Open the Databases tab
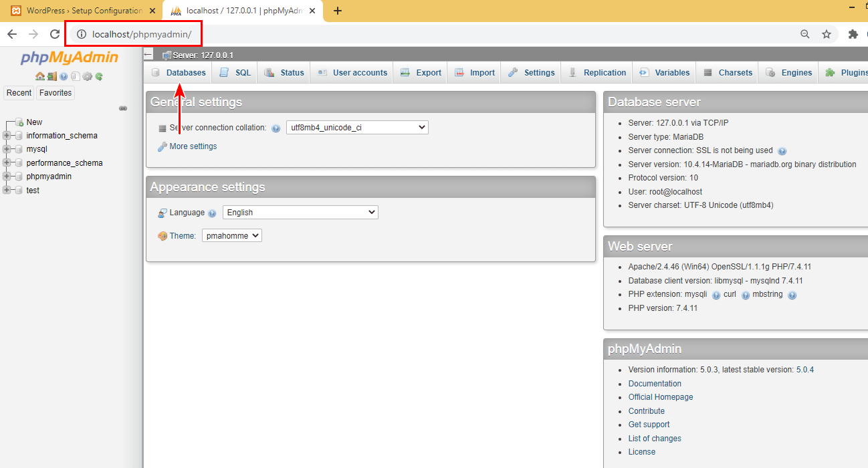 pyautogui.click(x=179, y=73)
